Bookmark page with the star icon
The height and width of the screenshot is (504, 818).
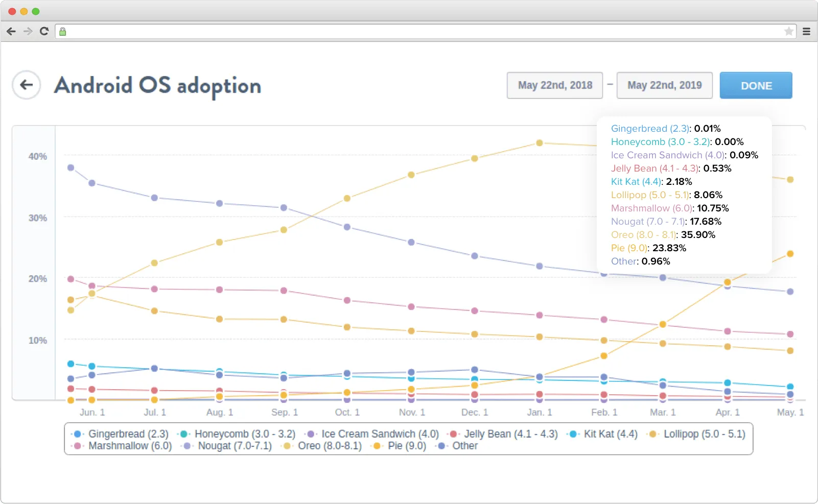tap(789, 32)
